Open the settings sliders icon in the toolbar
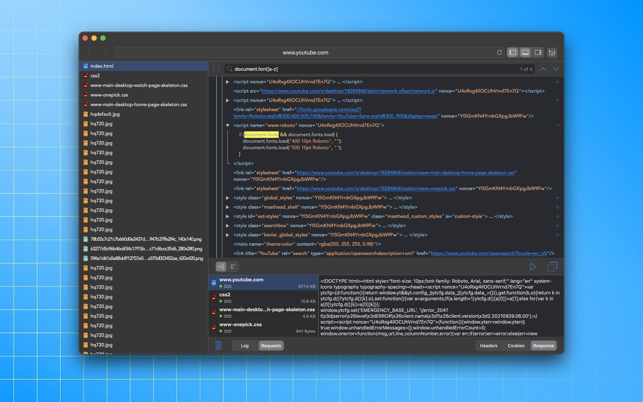Image resolution: width=643 pixels, height=402 pixels. click(552, 53)
